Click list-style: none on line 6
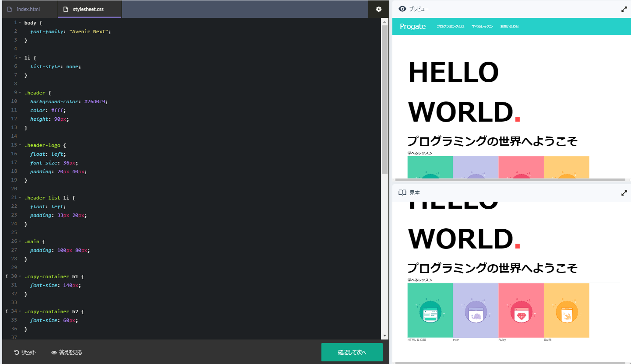Image resolution: width=631 pixels, height=364 pixels. point(55,66)
